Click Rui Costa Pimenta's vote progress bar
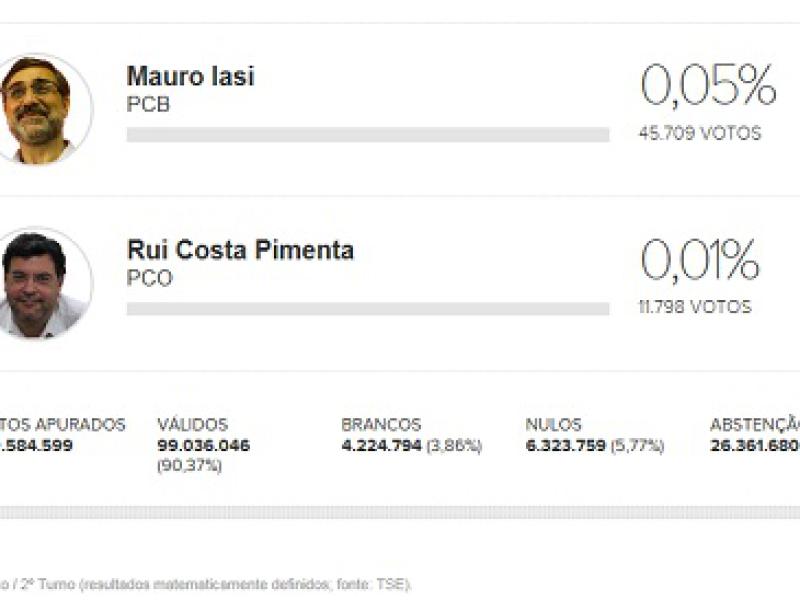Viewport: 800px width, 600px height. click(367, 309)
